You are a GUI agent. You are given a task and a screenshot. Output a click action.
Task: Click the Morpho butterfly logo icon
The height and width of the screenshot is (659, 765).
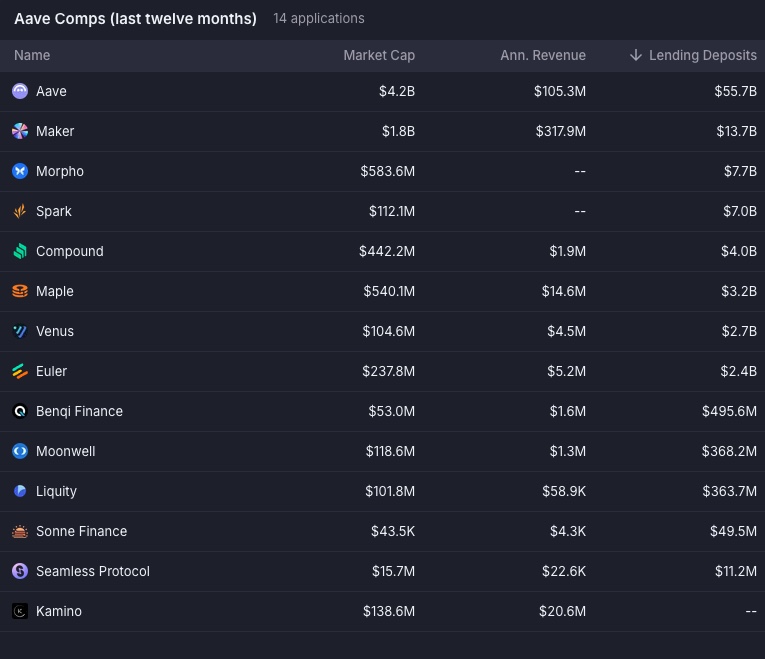pyautogui.click(x=20, y=171)
